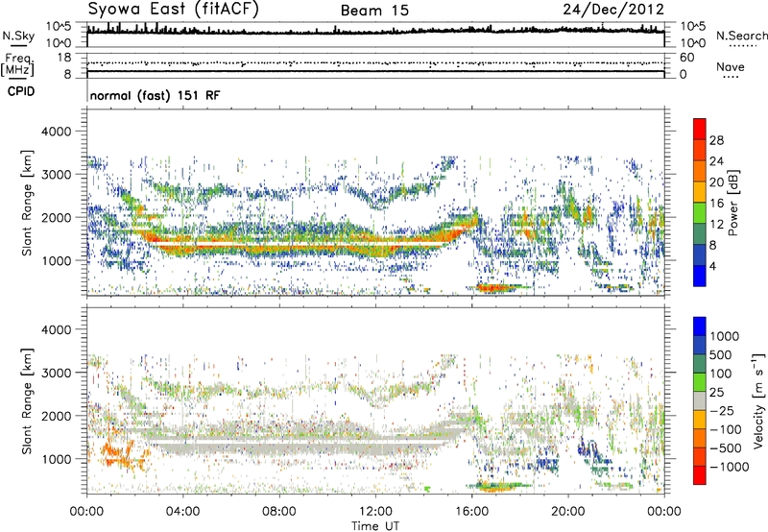Click the '28' power scale value
768x532 pixels.
click(716, 140)
